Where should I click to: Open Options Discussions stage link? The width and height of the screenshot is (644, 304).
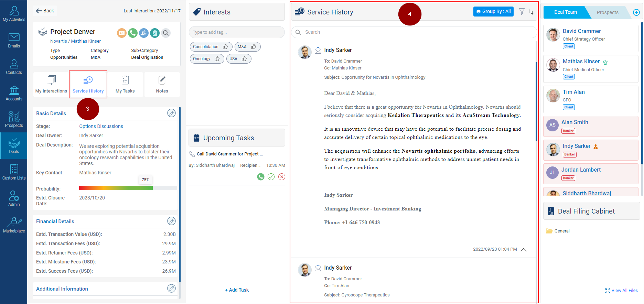pos(101,126)
